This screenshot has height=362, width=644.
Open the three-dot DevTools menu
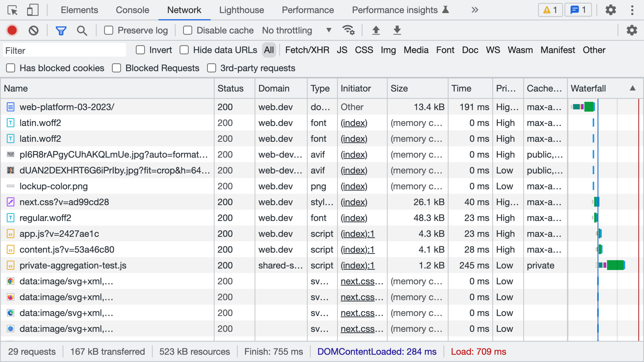point(632,10)
